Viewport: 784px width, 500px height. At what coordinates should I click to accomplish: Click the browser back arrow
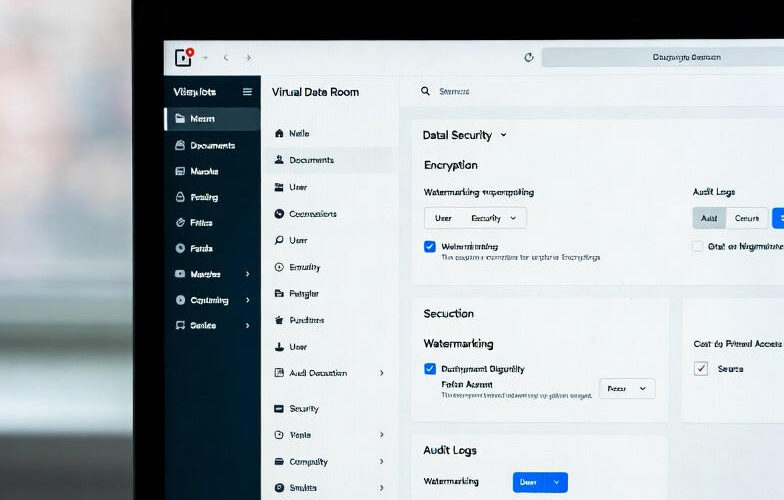pyautogui.click(x=226, y=58)
